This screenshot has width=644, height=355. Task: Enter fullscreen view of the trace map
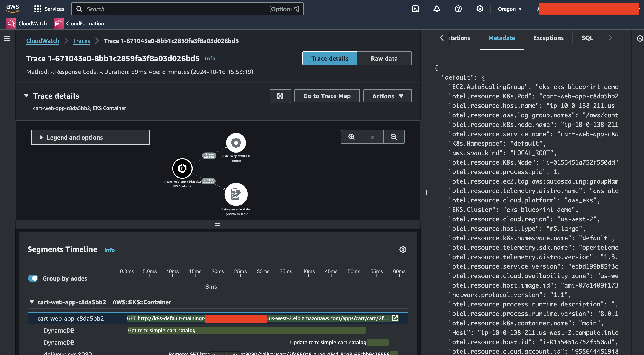tap(280, 96)
